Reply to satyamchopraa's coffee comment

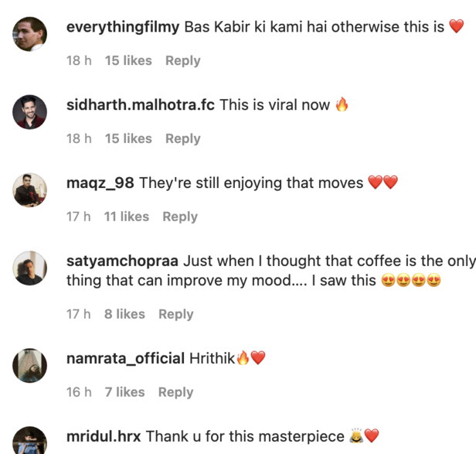point(175,314)
